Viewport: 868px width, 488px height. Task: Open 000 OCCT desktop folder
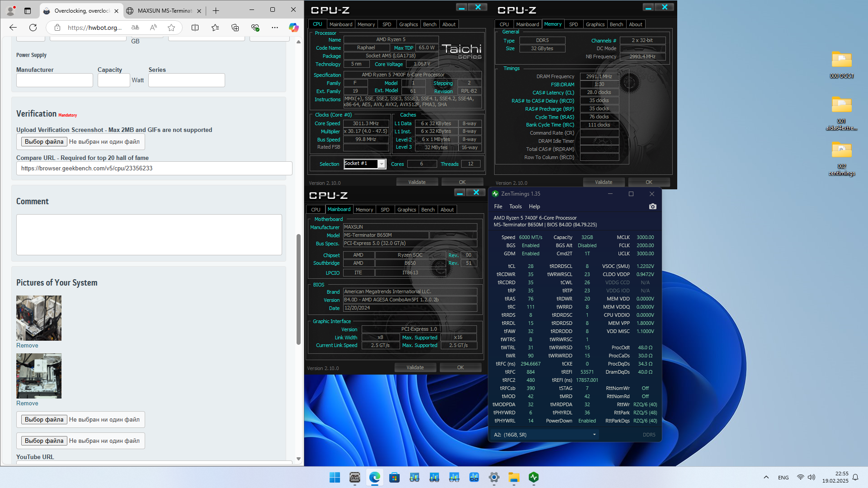[841, 65]
